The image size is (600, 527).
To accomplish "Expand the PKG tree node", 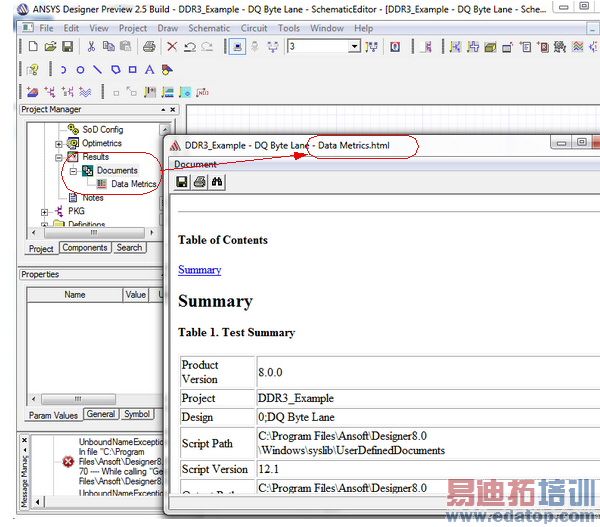I will [x=44, y=212].
